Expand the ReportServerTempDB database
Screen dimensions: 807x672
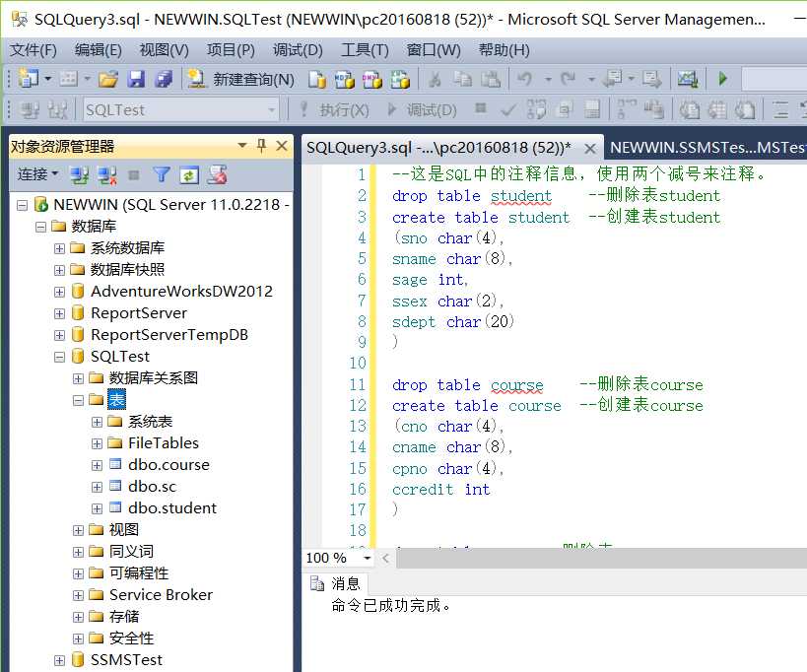[x=60, y=335]
